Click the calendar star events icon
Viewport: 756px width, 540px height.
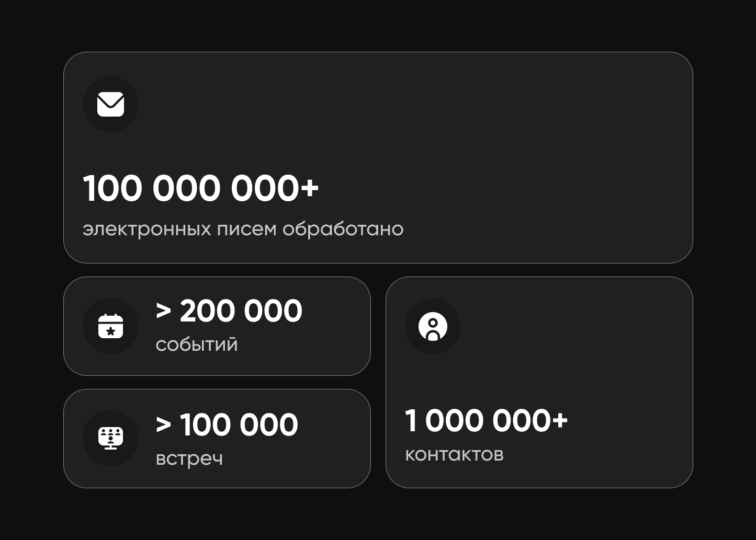(110, 326)
